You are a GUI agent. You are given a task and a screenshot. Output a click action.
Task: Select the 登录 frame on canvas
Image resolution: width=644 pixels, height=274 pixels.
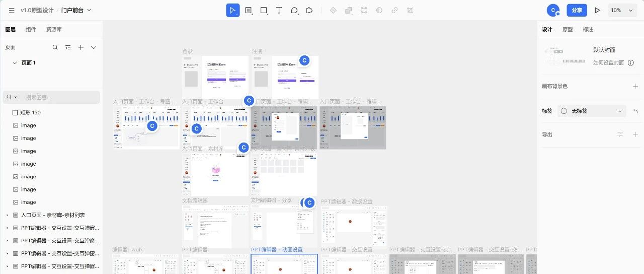pos(215,77)
